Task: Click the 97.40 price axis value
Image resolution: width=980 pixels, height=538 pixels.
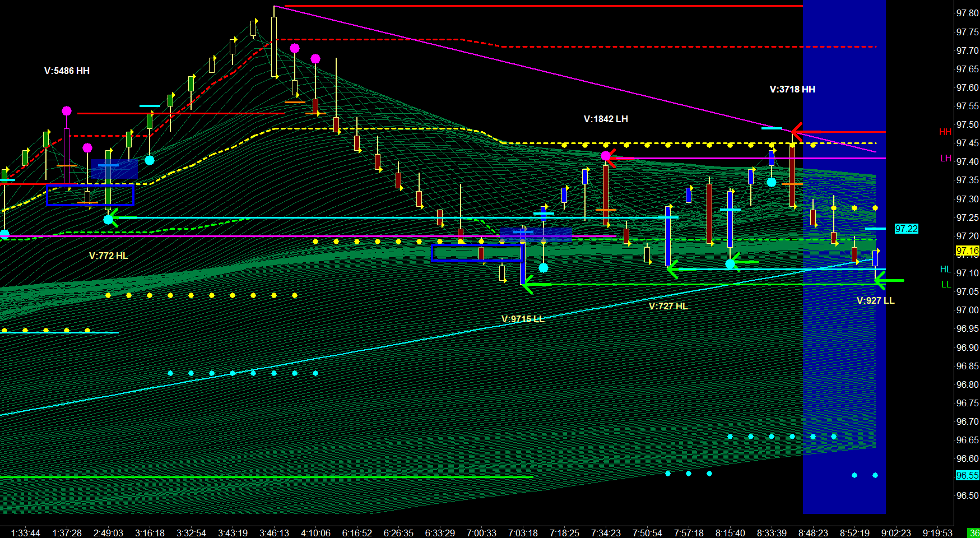Action: pyautogui.click(x=968, y=162)
